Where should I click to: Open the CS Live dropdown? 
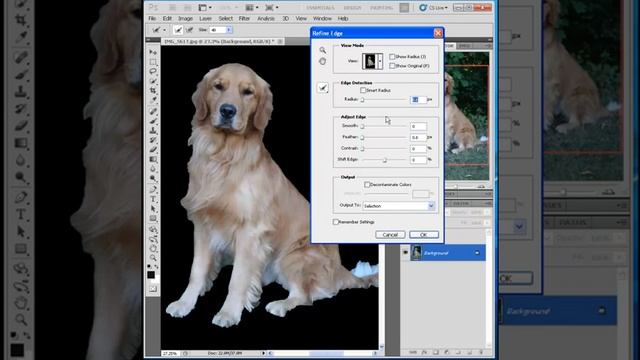coord(433,8)
